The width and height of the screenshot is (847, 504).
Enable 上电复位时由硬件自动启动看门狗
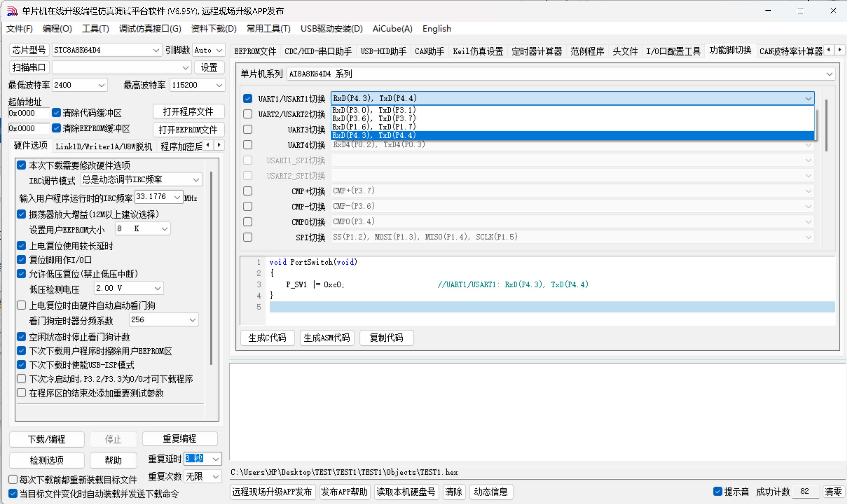(x=21, y=305)
